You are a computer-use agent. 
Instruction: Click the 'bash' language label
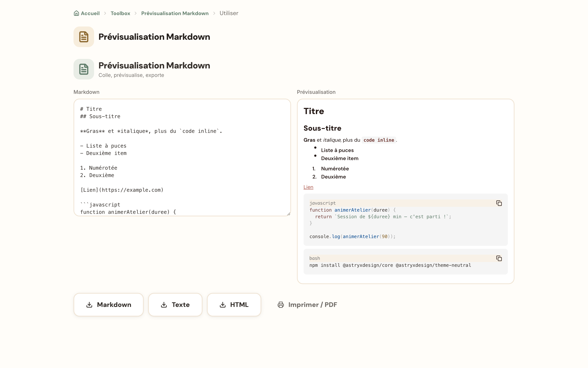(315, 258)
